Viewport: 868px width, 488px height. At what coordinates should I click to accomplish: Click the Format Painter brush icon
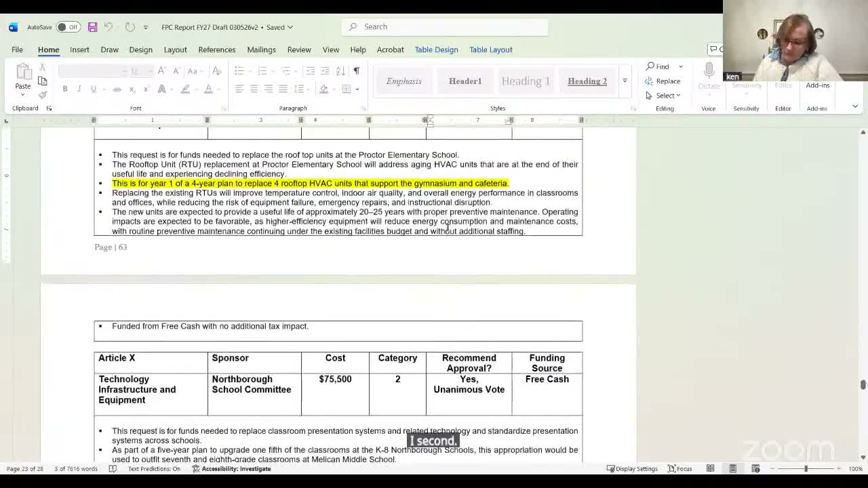click(x=42, y=95)
